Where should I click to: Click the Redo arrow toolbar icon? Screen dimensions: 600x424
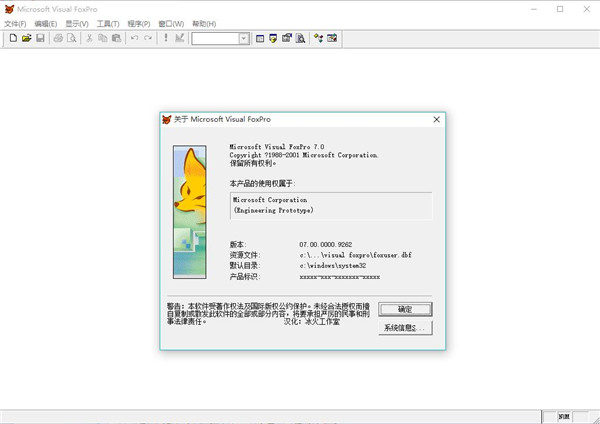click(148, 38)
